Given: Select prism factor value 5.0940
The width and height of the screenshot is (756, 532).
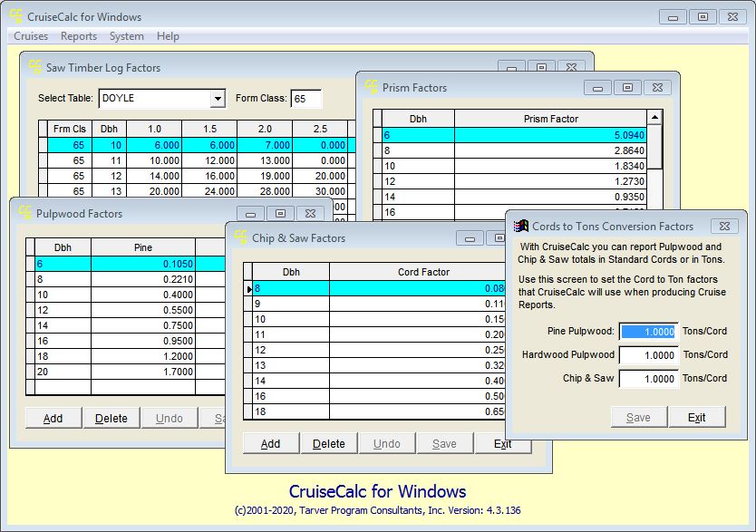Looking at the screenshot, I should 550,135.
